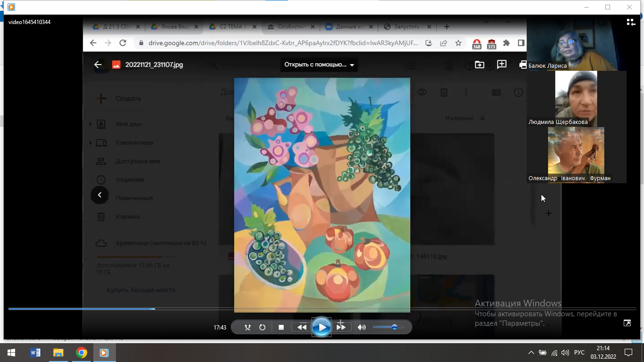Switch to the 'Ялова Вла' tab

point(174,27)
